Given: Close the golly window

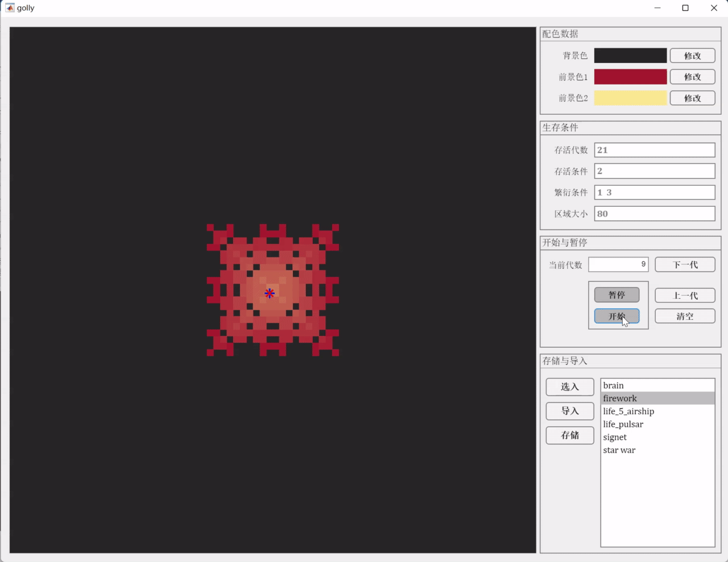Looking at the screenshot, I should coord(714,8).
